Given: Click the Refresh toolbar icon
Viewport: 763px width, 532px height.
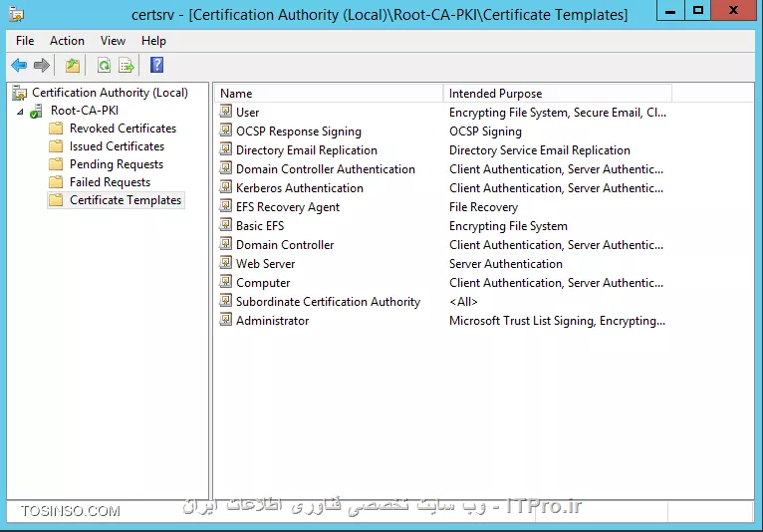Looking at the screenshot, I should pos(104,65).
